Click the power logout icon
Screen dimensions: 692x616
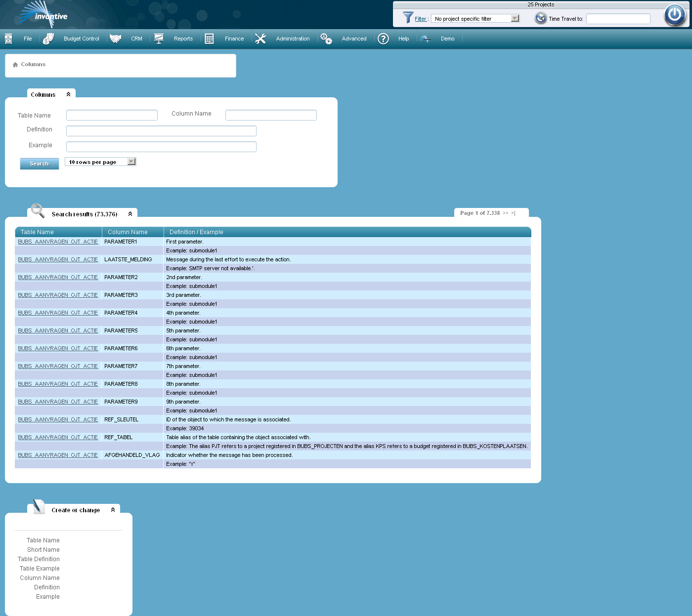click(x=675, y=15)
